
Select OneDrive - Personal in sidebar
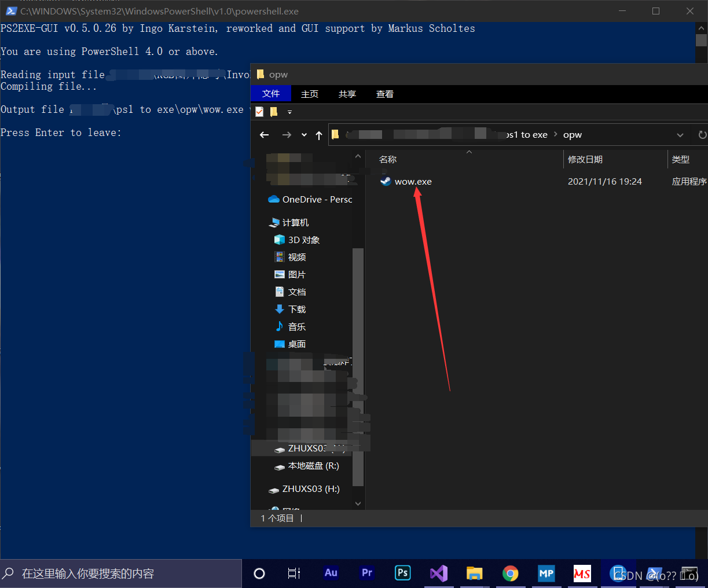tap(310, 199)
